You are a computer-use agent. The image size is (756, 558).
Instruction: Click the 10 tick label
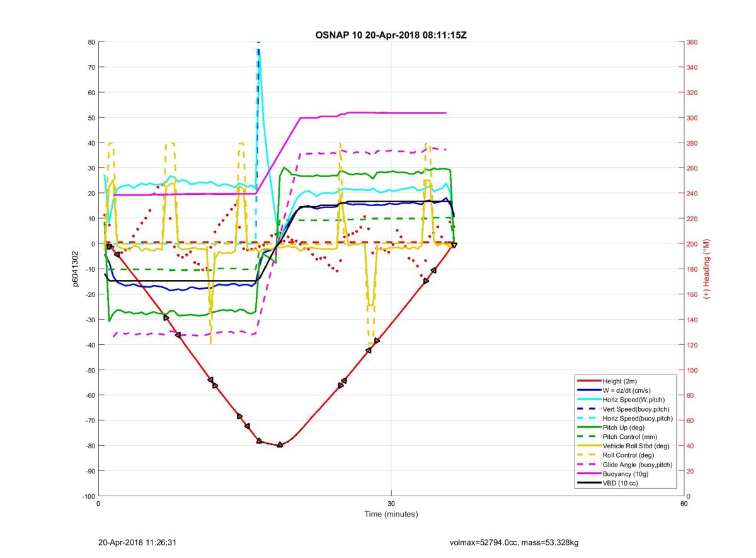91,219
